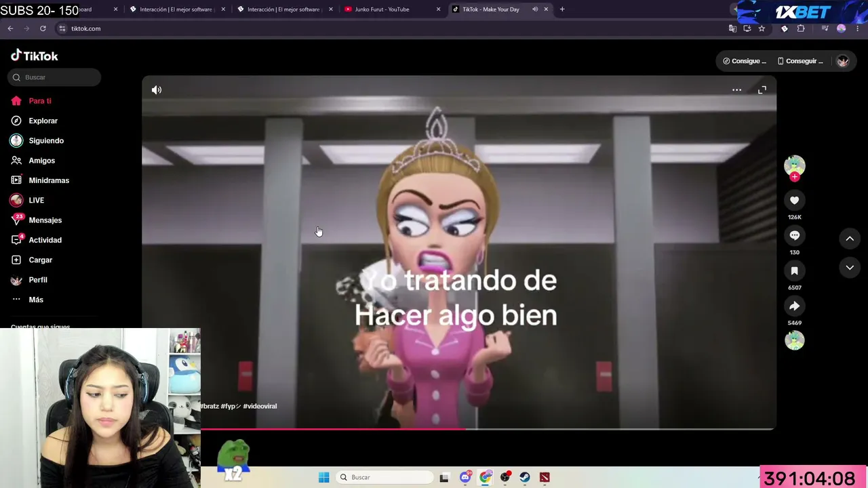Save video with bookmark icon
This screenshot has width=868, height=488.
coord(795,270)
